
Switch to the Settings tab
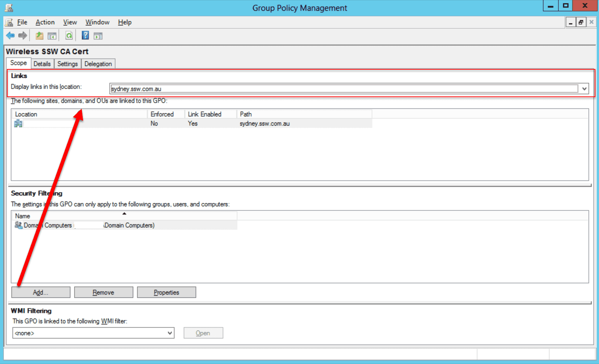click(68, 64)
